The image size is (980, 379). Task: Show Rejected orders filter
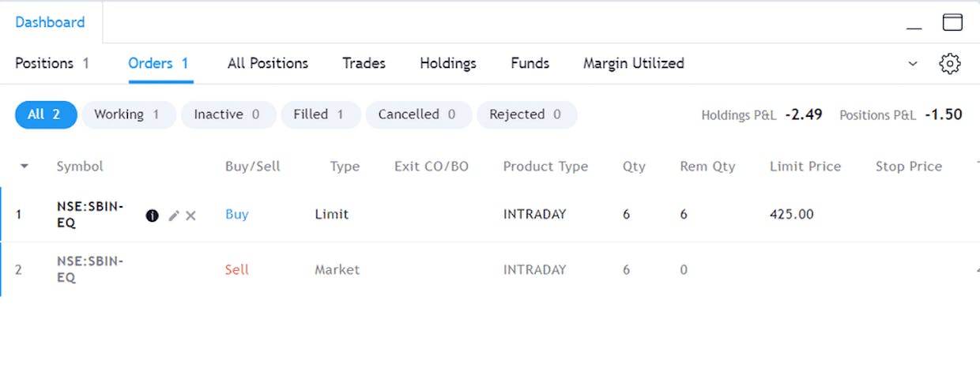click(526, 114)
